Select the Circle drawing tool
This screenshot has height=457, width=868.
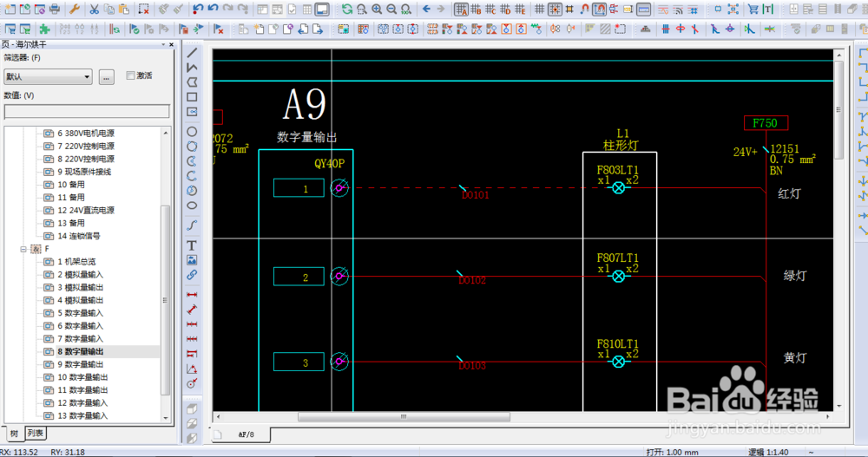point(192,132)
